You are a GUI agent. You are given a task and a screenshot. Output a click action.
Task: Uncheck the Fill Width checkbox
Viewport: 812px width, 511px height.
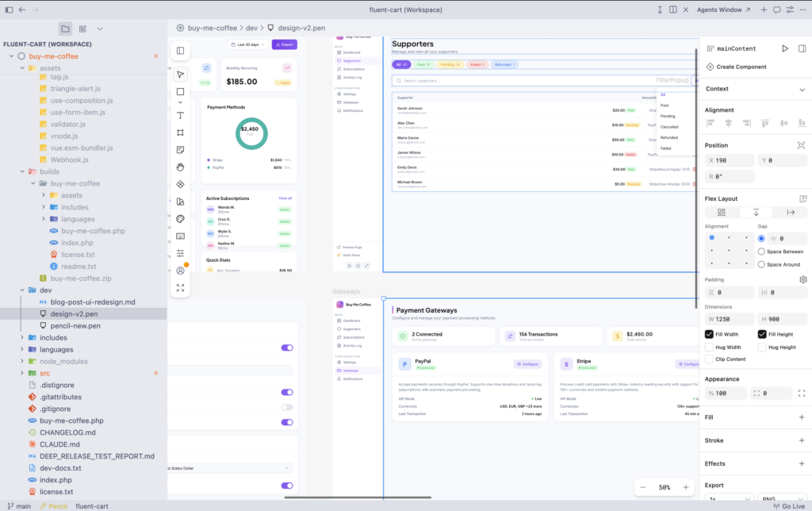pyautogui.click(x=710, y=334)
